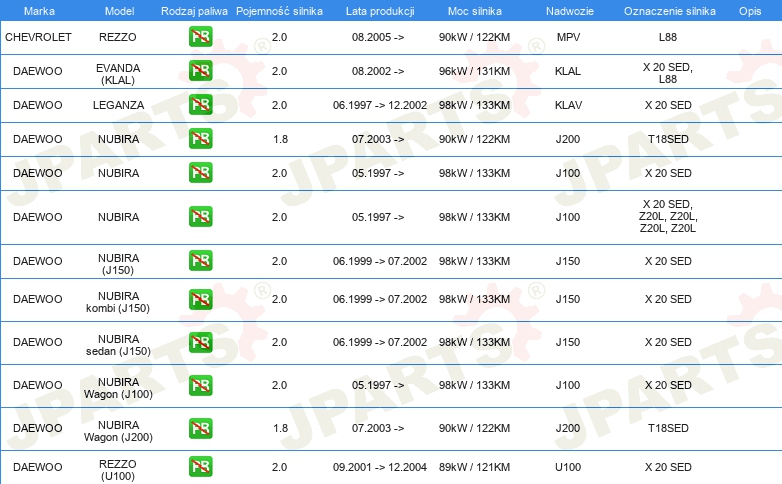Select the REZZO (U100) model cell

pyautogui.click(x=118, y=470)
